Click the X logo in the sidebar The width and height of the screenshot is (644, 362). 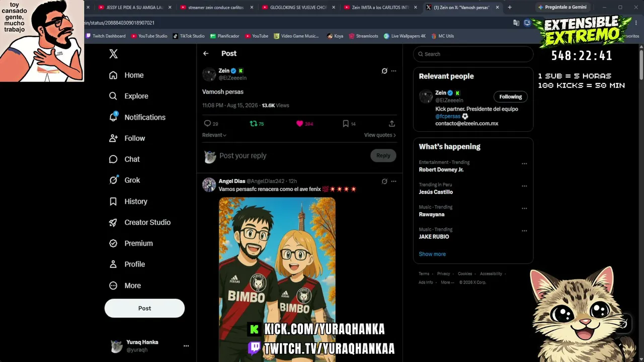(x=113, y=54)
